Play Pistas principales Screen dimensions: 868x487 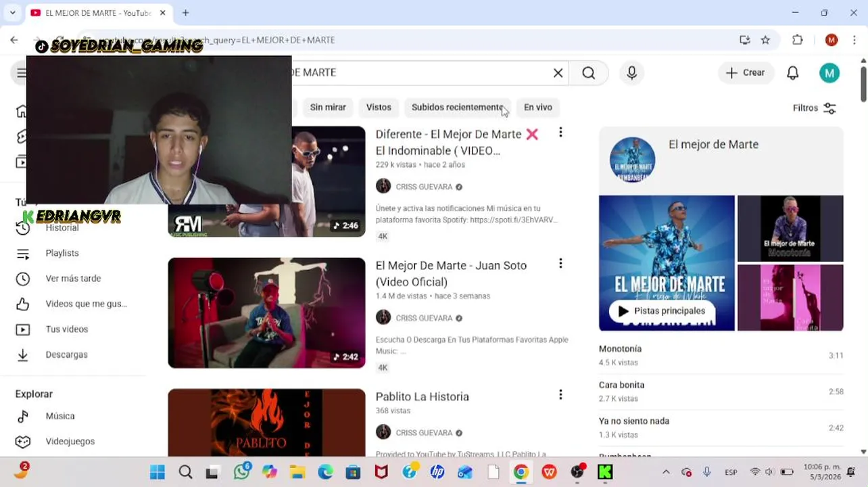tap(662, 311)
